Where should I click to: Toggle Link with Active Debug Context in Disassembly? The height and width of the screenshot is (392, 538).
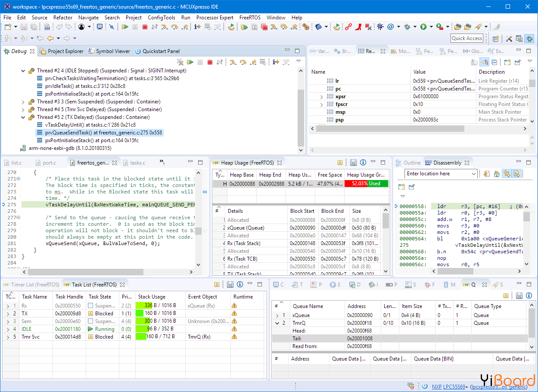pyautogui.click(x=507, y=174)
